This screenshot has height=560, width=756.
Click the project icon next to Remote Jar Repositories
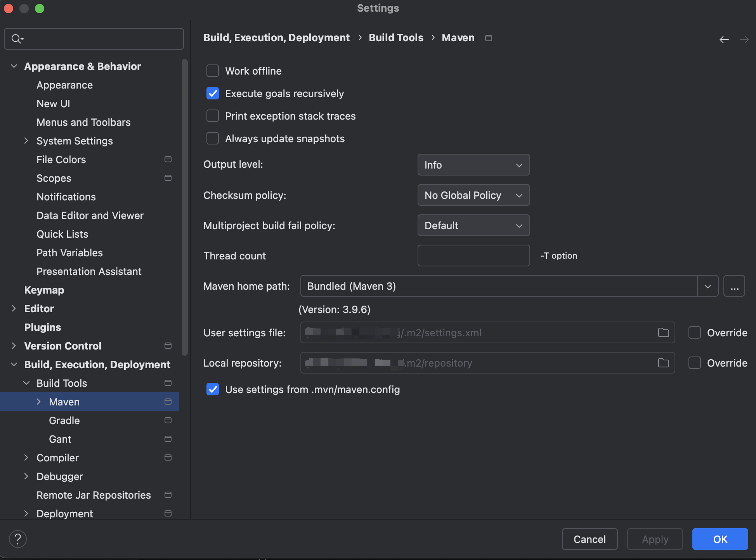tap(168, 495)
